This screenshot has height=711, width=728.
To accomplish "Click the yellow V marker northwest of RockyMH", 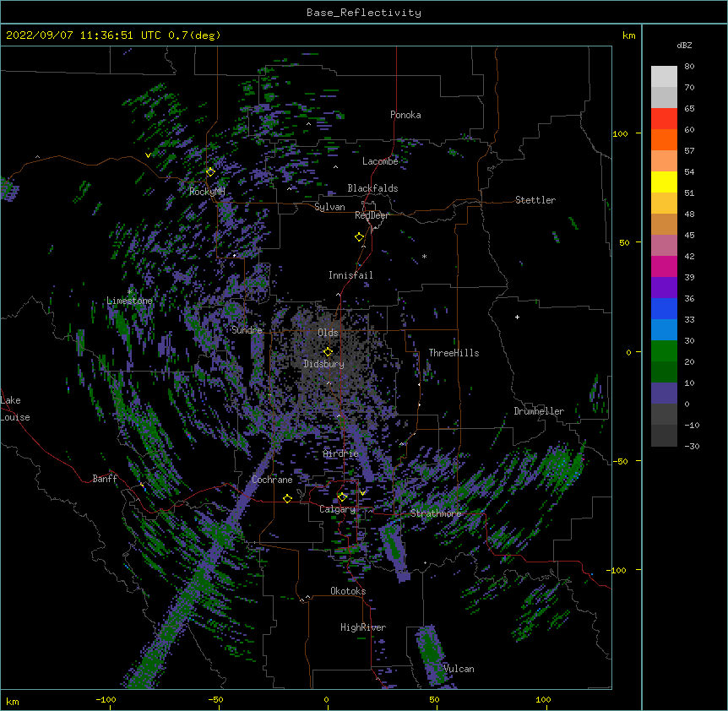I will pyautogui.click(x=148, y=155).
